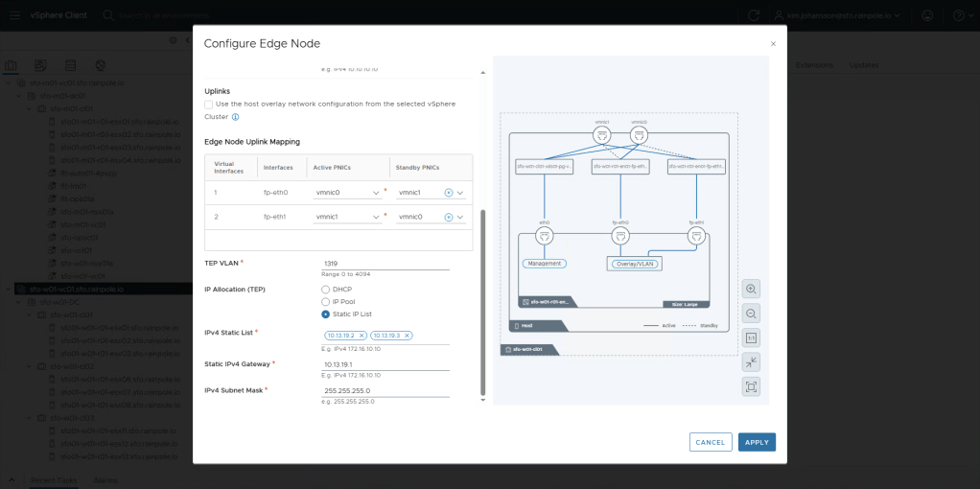Click the TEP VLAN input field
This screenshot has height=489, width=980.
(385, 263)
